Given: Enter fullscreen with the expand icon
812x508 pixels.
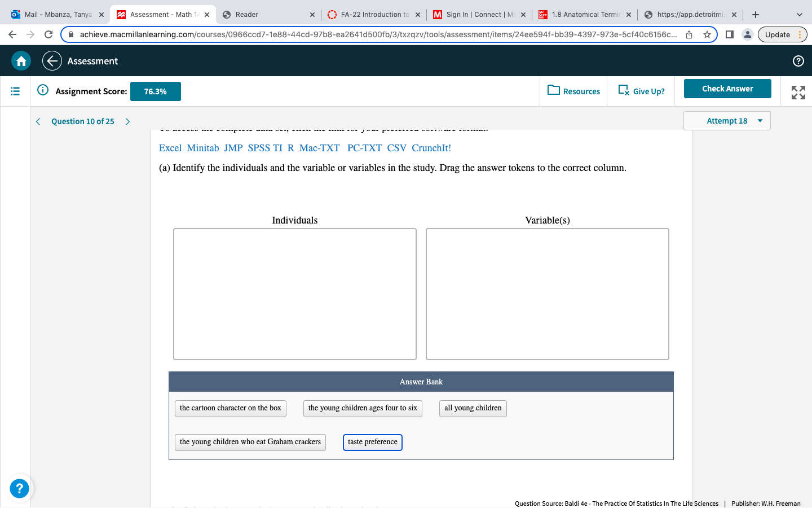Looking at the screenshot, I should pyautogui.click(x=797, y=90).
